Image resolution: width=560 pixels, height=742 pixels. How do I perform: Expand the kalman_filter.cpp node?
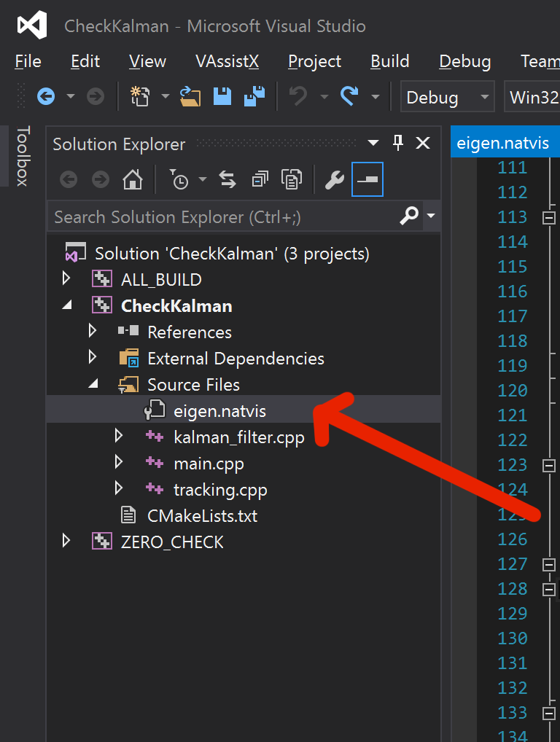click(x=119, y=436)
